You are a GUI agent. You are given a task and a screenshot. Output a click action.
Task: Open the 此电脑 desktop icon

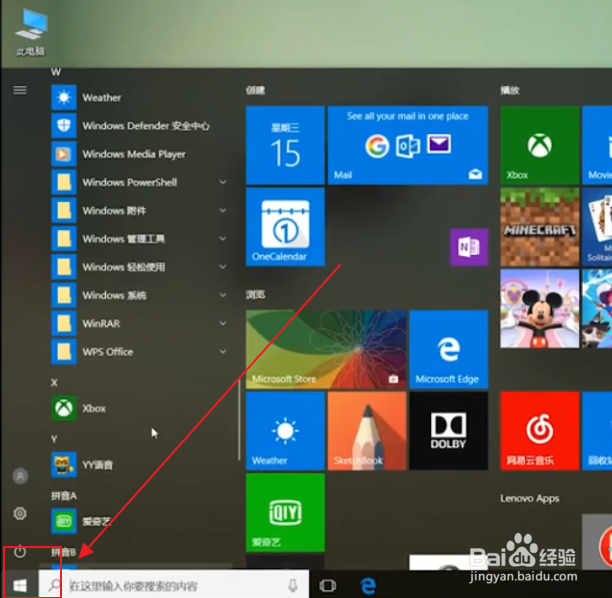pos(30,33)
